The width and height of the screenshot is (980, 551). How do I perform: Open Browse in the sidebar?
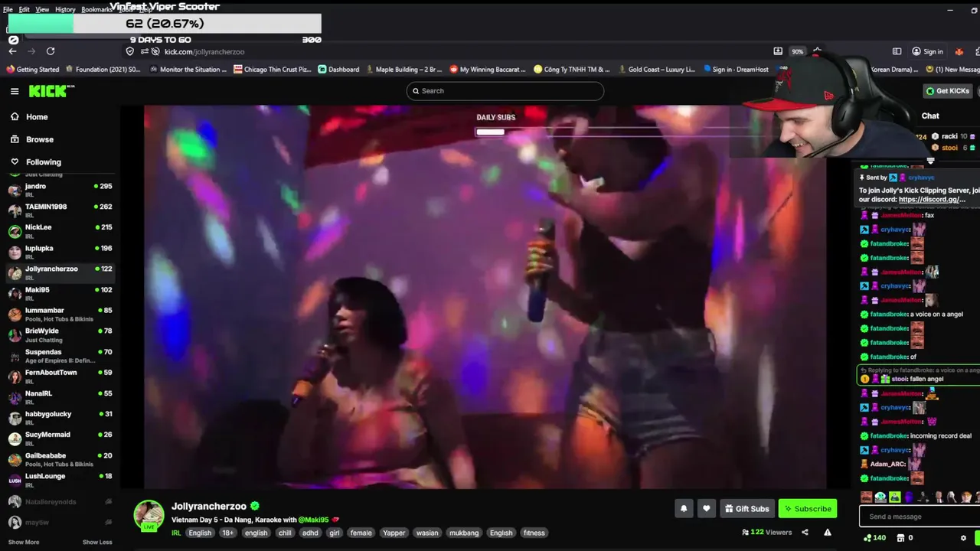39,139
